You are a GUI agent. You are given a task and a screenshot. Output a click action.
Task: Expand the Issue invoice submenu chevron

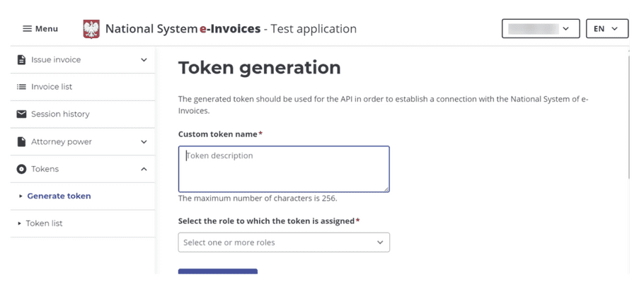pos(144,60)
